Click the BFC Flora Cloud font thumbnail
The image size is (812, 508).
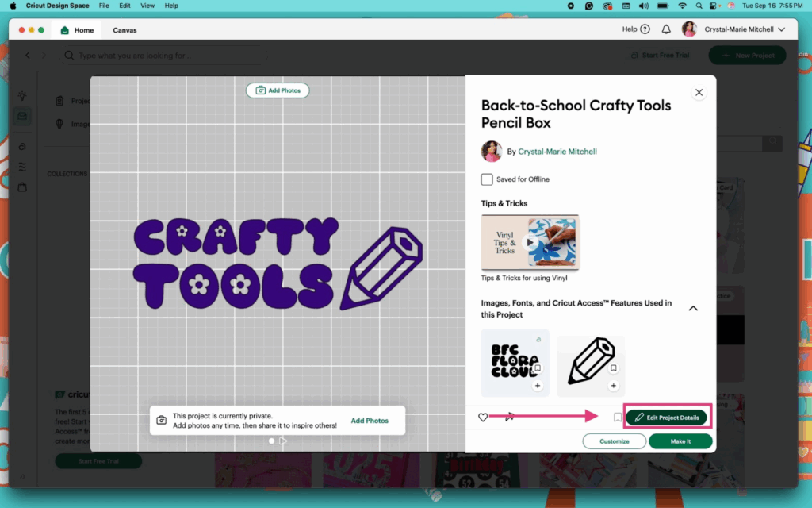point(515,363)
